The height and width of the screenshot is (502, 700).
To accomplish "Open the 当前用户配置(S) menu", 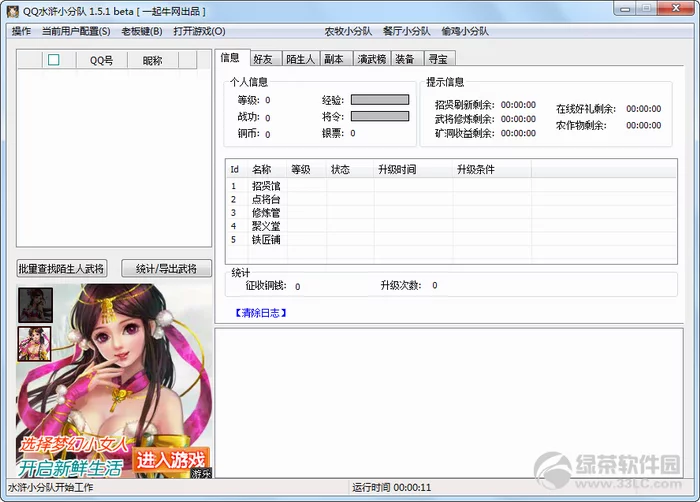I will 76,31.
